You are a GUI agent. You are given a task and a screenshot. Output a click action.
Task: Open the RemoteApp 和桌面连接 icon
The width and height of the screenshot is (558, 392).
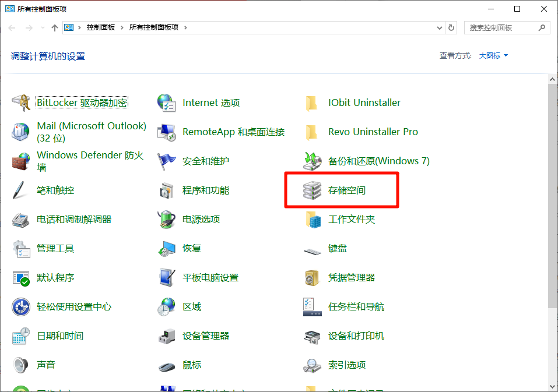pyautogui.click(x=167, y=132)
